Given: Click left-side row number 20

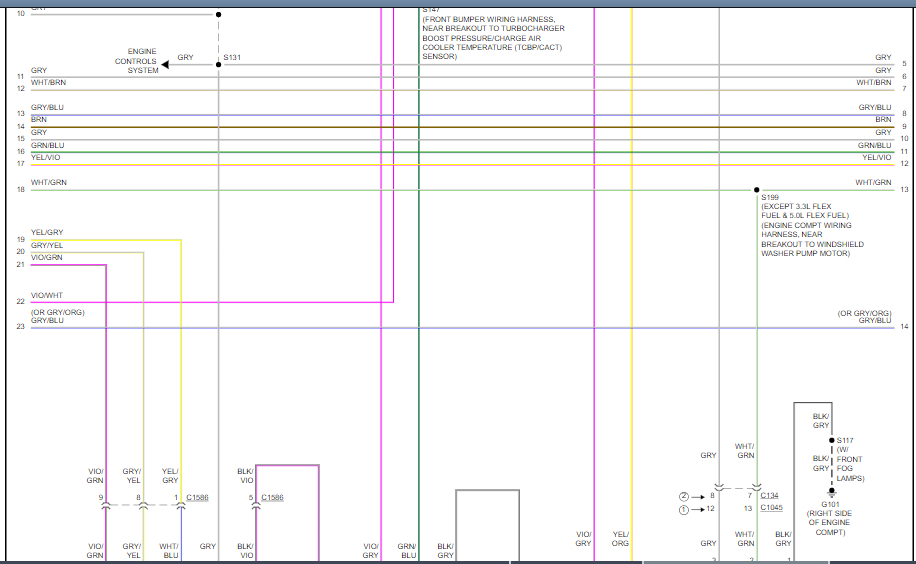Looking at the screenshot, I should point(21,251).
